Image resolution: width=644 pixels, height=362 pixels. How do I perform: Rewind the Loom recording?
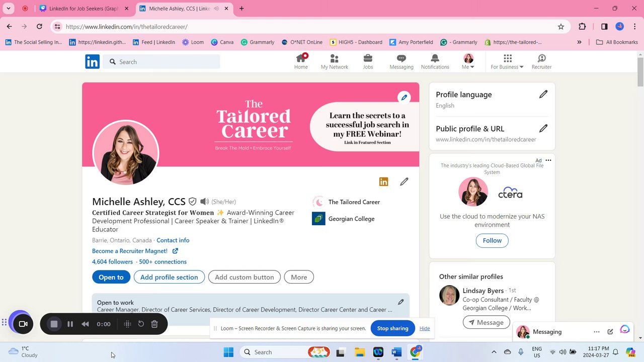[x=85, y=324]
